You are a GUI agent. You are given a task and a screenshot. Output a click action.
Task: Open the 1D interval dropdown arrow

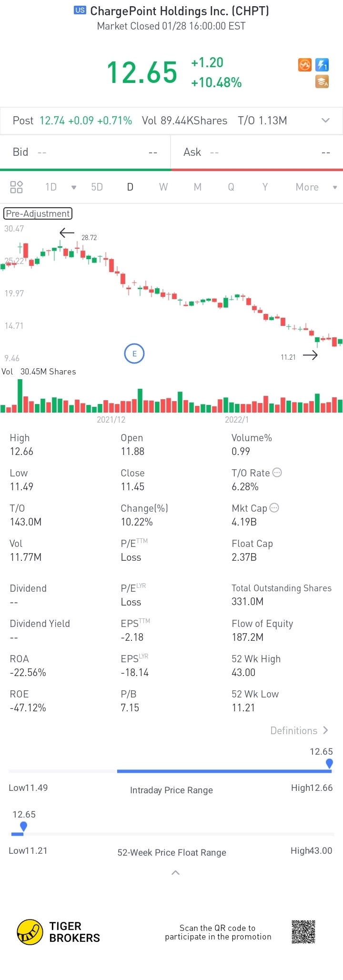click(74, 187)
